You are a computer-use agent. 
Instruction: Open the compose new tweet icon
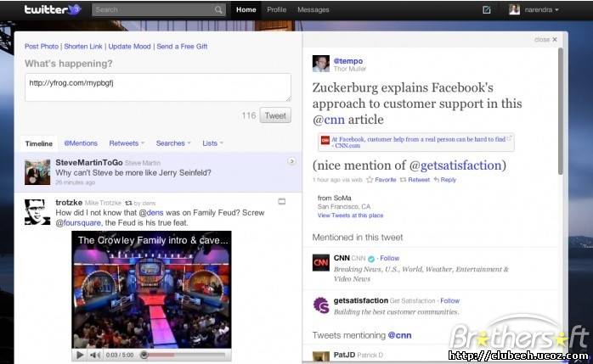[x=487, y=10]
